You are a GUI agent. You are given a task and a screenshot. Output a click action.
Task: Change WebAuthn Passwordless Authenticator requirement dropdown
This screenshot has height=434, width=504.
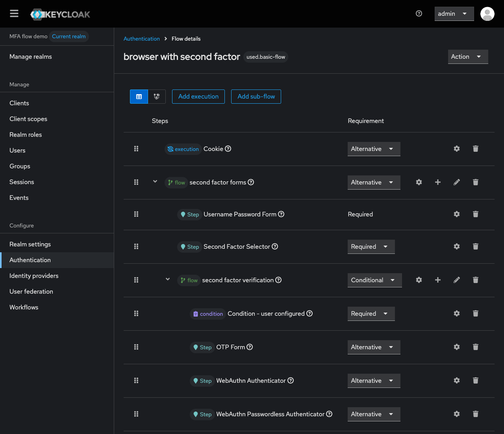click(x=374, y=414)
